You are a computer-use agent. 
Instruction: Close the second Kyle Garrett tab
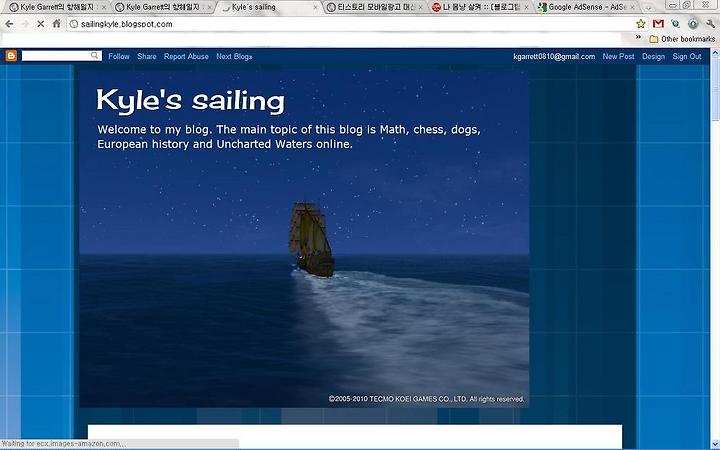210,7
